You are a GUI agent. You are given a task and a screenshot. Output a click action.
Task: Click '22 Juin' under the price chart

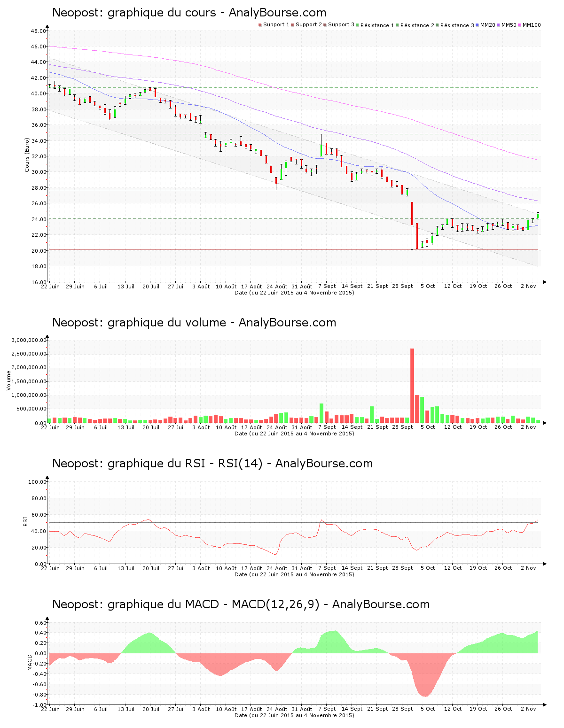tap(50, 287)
